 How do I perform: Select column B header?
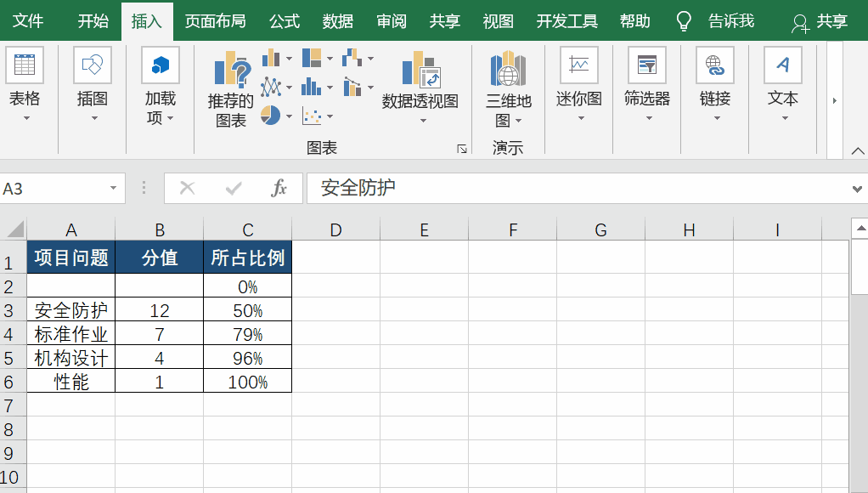click(160, 229)
